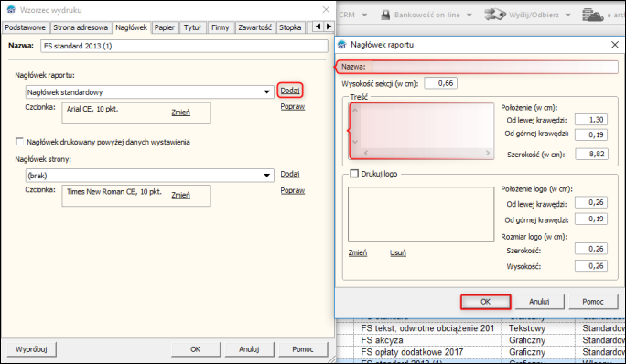Expand the Bankowość on-line dropdown arrow

[469, 16]
